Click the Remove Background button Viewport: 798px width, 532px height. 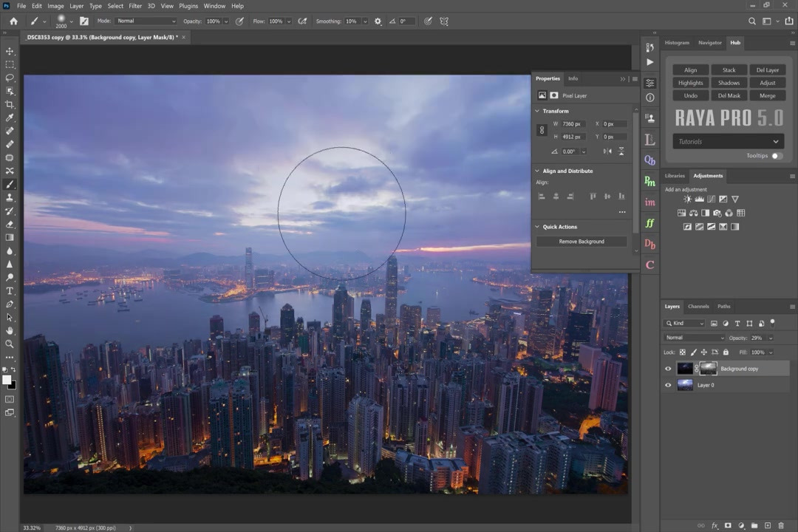coord(582,242)
